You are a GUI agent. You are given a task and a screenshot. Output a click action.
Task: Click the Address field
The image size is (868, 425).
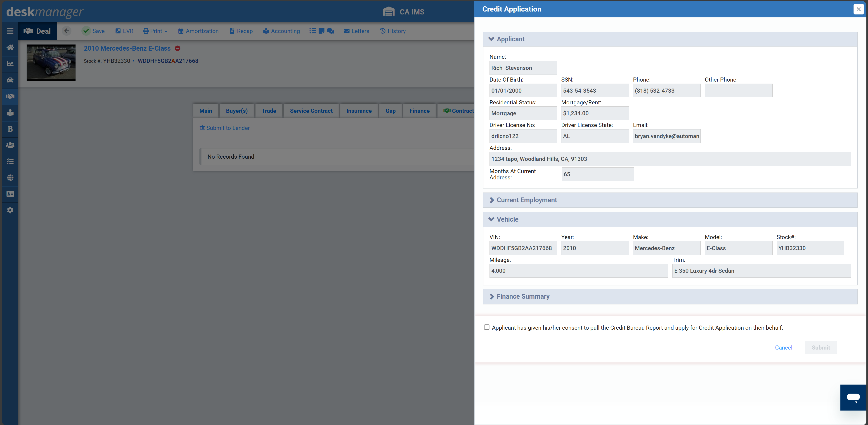[670, 159]
